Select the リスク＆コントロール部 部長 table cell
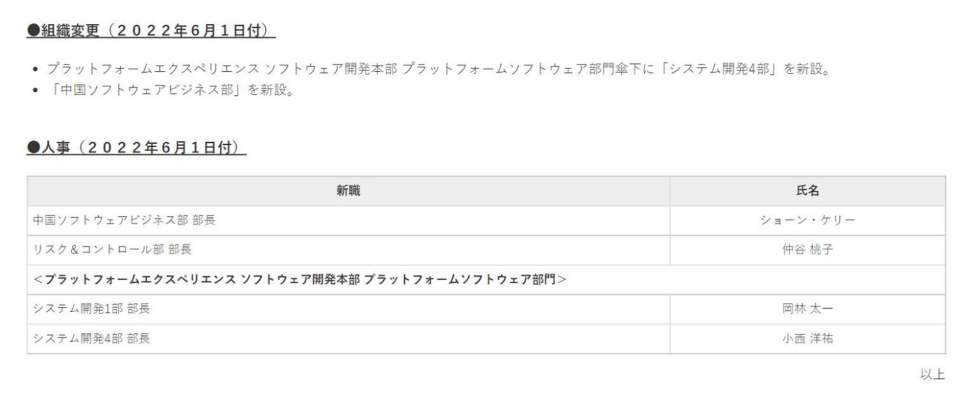Viewport: 980px width, 404px height. [112, 250]
